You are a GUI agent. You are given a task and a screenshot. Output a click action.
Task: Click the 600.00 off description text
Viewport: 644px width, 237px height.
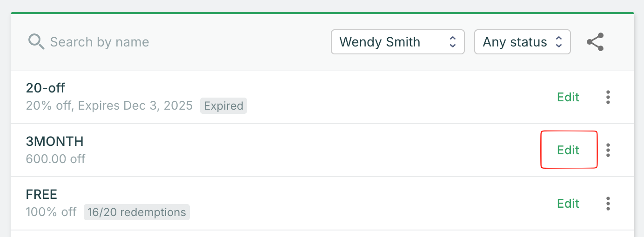[56, 159]
